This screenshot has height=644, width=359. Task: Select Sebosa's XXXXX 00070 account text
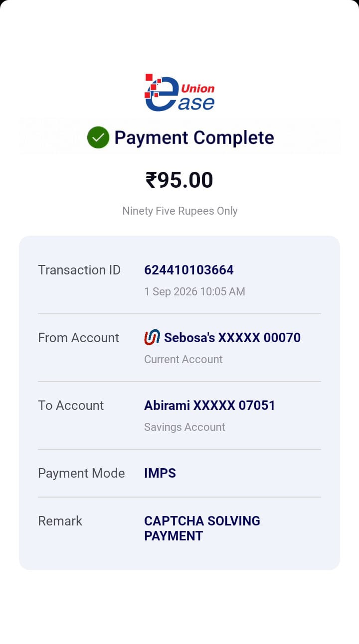(232, 338)
